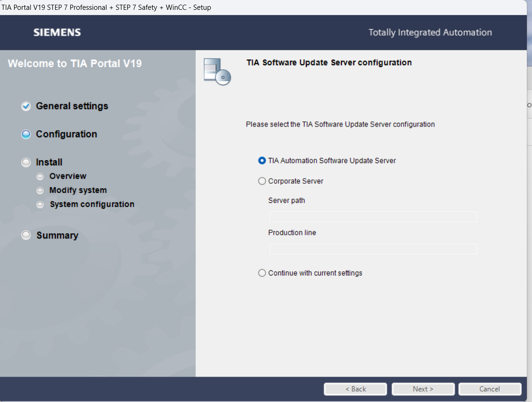Open the General settings step
Screen dimensions: 532x402
(x=72, y=106)
